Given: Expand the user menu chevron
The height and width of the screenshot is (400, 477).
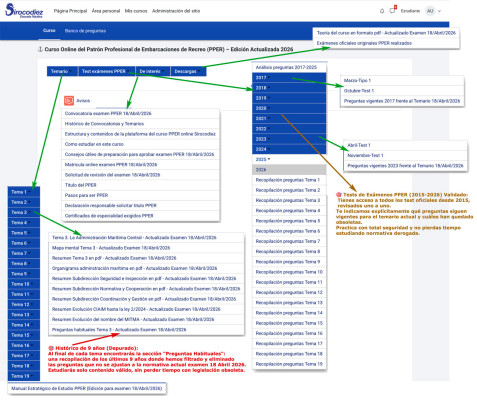Looking at the screenshot, I should (x=439, y=11).
